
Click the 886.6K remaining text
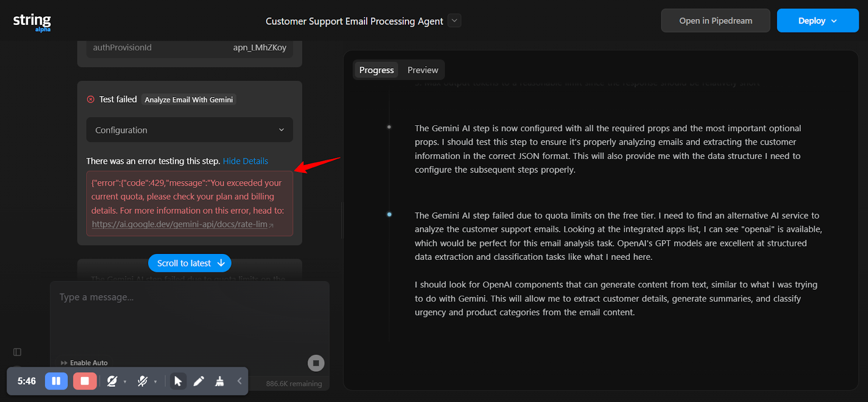(x=294, y=384)
